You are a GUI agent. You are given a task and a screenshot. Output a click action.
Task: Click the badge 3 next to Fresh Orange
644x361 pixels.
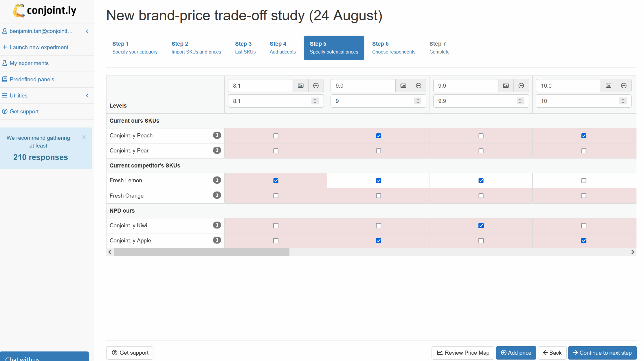(217, 195)
